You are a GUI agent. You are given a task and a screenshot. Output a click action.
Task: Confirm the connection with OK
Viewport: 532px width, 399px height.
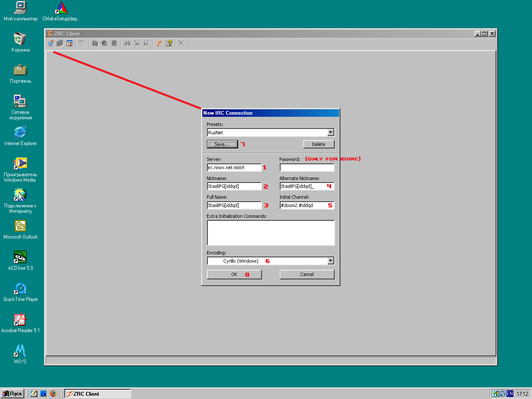click(x=234, y=274)
